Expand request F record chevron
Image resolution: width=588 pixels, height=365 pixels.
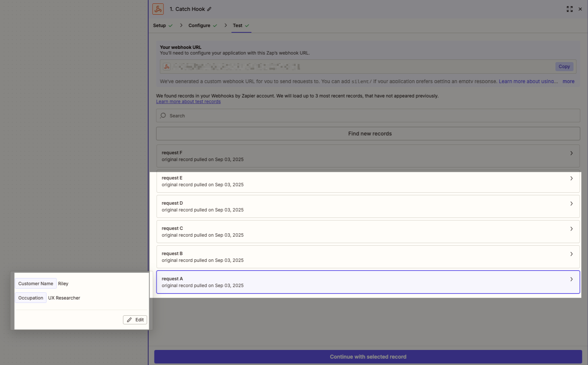tap(571, 153)
